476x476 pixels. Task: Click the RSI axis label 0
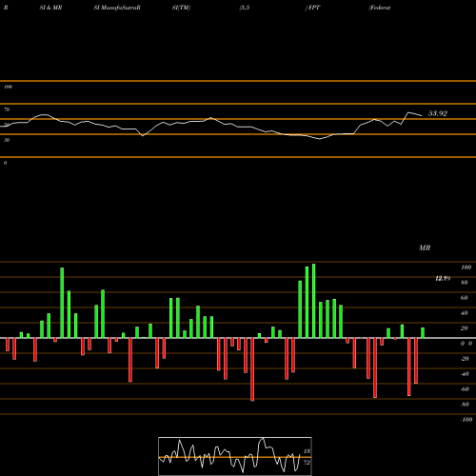(x=5, y=163)
